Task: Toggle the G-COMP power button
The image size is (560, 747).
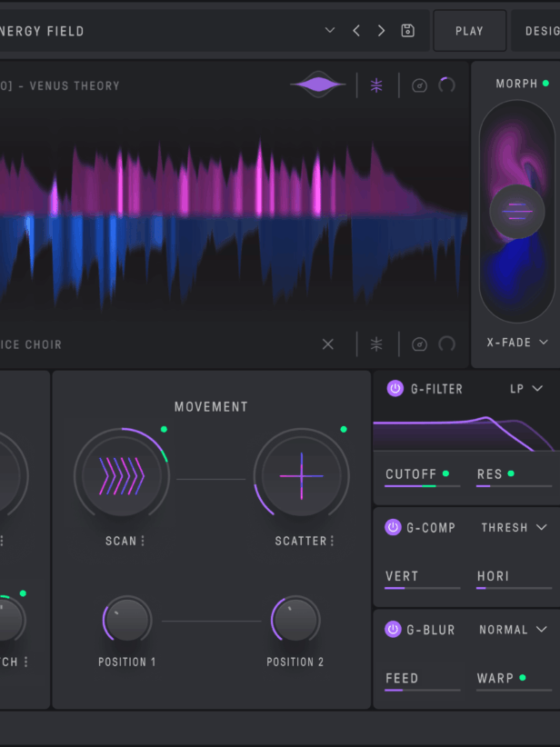Action: (x=394, y=527)
